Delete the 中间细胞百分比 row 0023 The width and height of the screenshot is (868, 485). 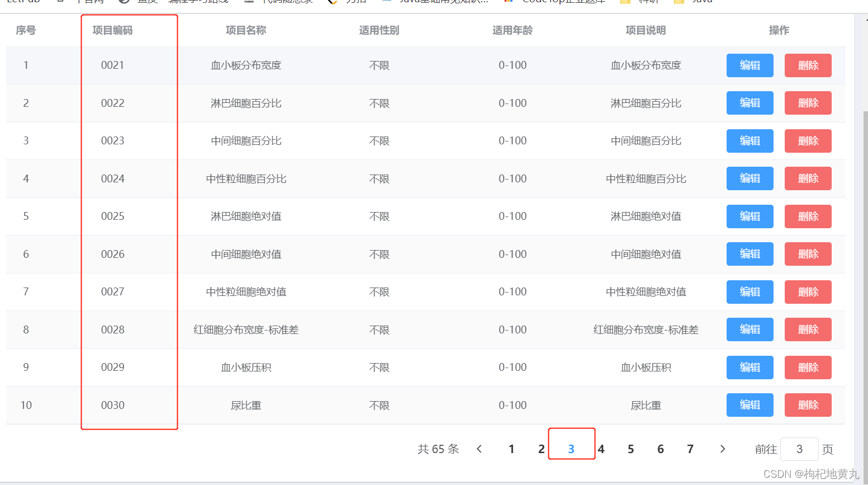coord(808,141)
